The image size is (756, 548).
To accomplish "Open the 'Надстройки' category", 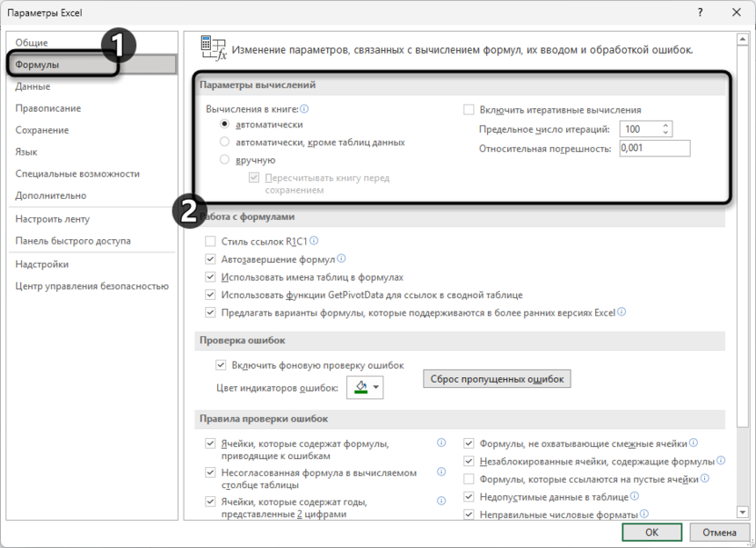I will pyautogui.click(x=92, y=264).
